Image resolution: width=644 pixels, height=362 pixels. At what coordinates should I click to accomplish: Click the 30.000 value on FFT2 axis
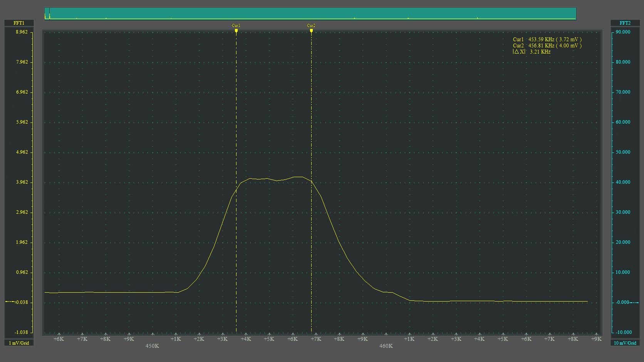tap(623, 212)
